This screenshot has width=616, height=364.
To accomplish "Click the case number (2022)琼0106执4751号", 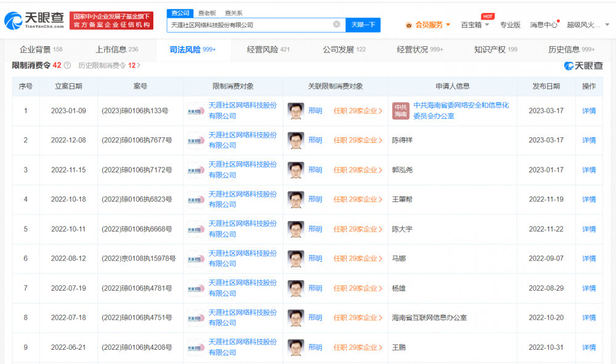I will (137, 318).
